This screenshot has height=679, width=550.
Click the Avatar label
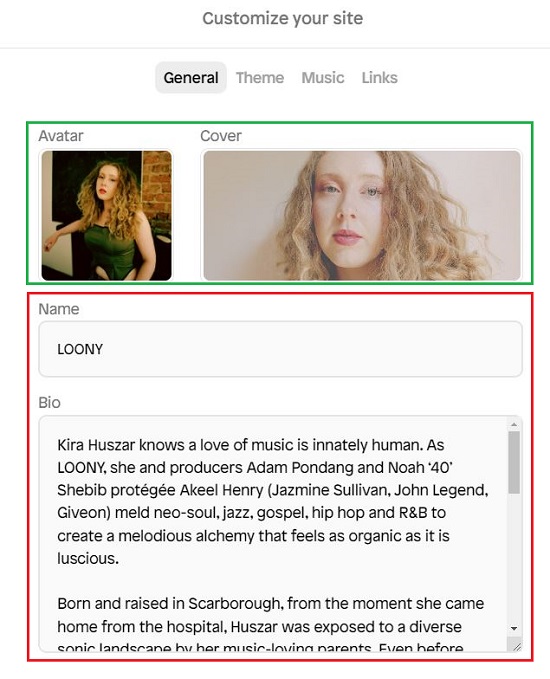[x=61, y=136]
